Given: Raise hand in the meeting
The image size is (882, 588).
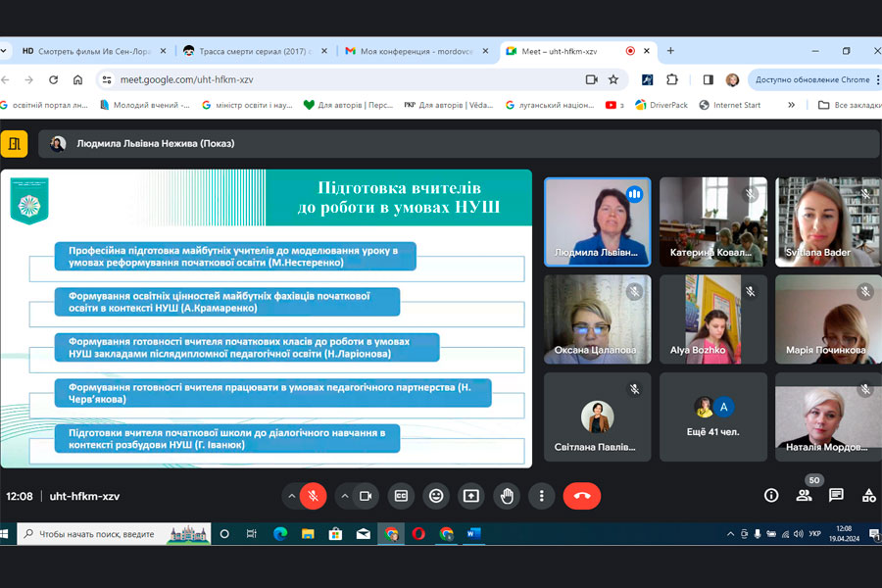Looking at the screenshot, I should point(507,496).
